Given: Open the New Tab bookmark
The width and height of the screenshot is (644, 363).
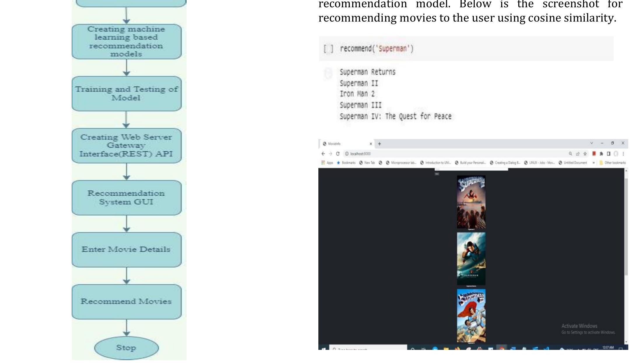Looking at the screenshot, I should pos(367,163).
